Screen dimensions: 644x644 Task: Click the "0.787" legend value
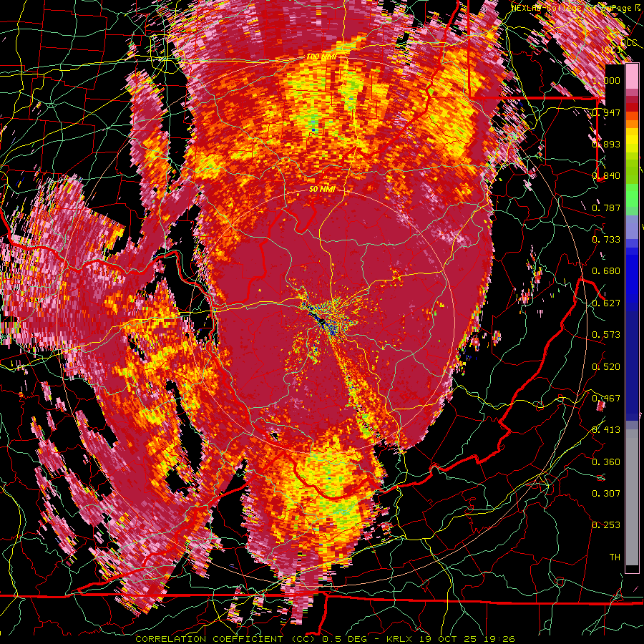pos(606,208)
